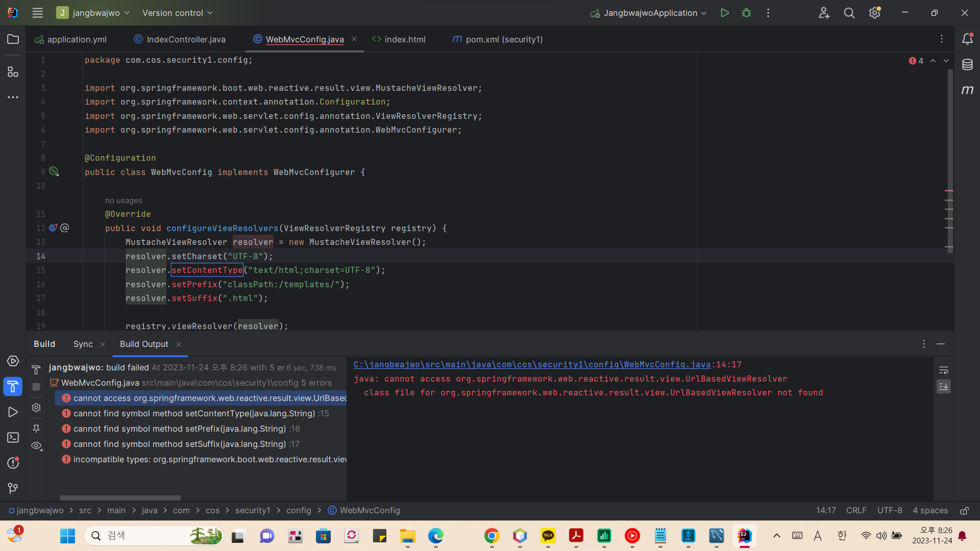Change UTF-8 file encoding
Viewport: 980px width, 551px height.
(x=889, y=511)
